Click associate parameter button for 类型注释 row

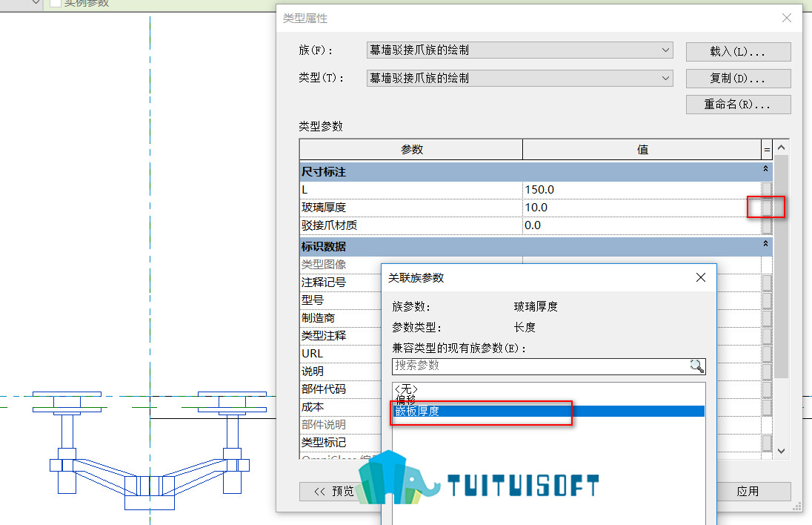click(x=766, y=336)
